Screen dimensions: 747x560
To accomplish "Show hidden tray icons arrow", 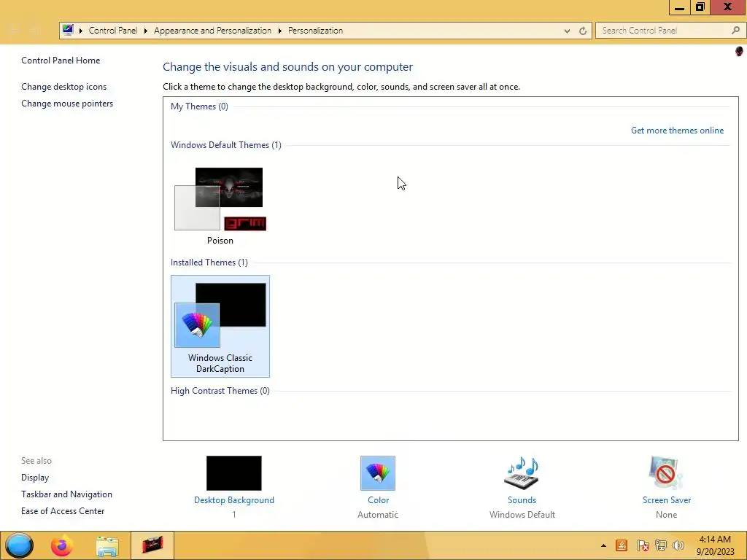I will [x=603, y=545].
